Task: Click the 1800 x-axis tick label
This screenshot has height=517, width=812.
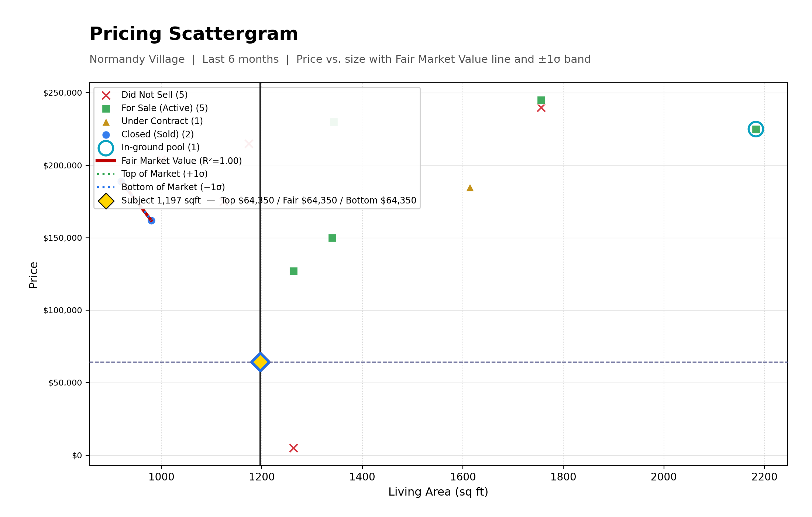Action: [563, 477]
